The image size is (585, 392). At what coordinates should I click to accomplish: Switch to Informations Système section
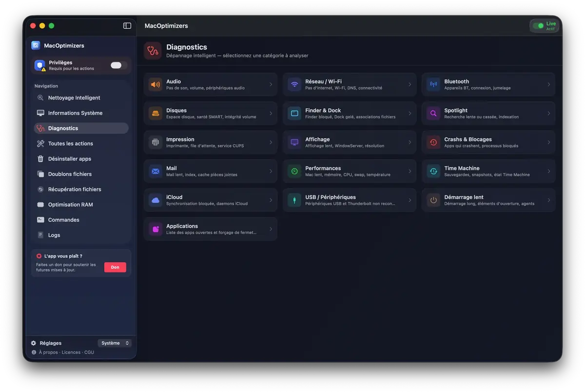tap(75, 113)
